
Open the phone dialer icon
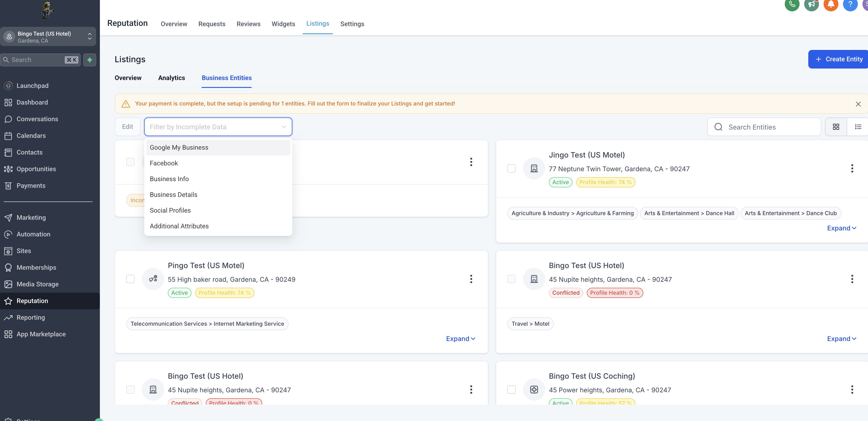pyautogui.click(x=792, y=5)
